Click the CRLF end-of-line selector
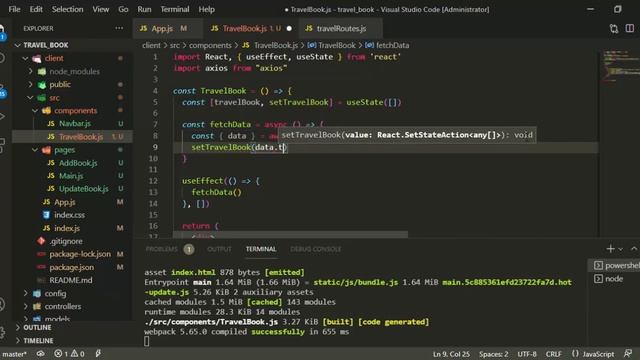 point(553,354)
